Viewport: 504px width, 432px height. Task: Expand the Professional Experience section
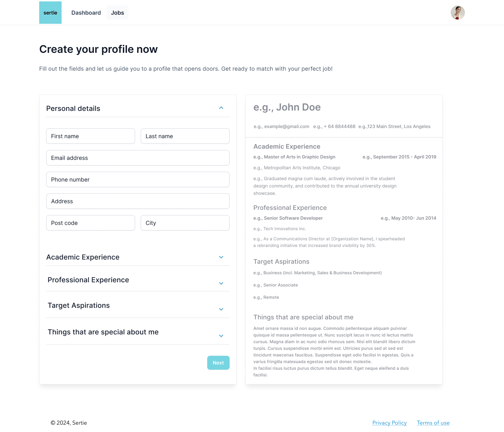point(221,283)
